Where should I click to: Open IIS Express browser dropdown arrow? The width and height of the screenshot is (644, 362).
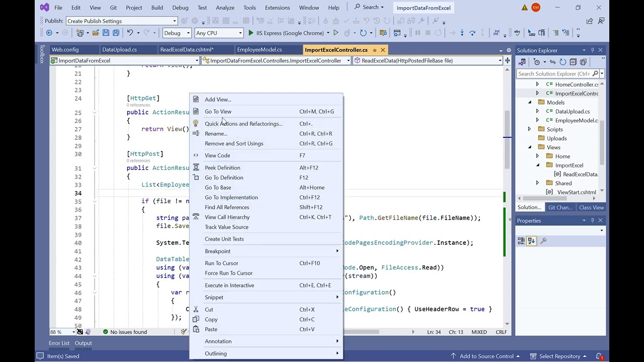[328, 33]
